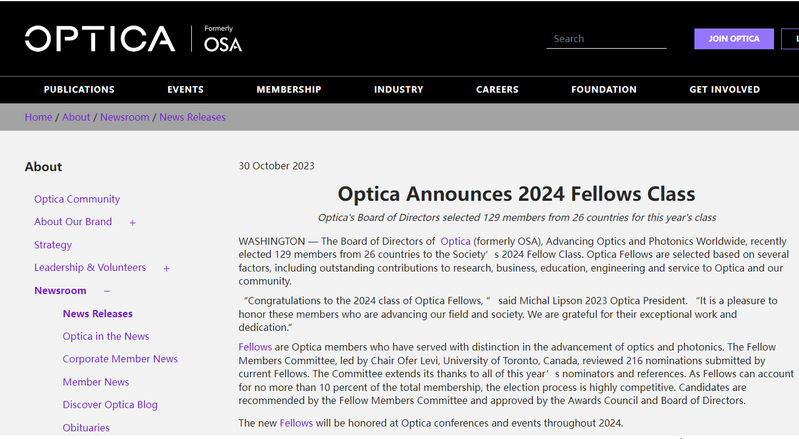Click the Optica link in article text
This screenshot has width=799, height=439.
(455, 241)
